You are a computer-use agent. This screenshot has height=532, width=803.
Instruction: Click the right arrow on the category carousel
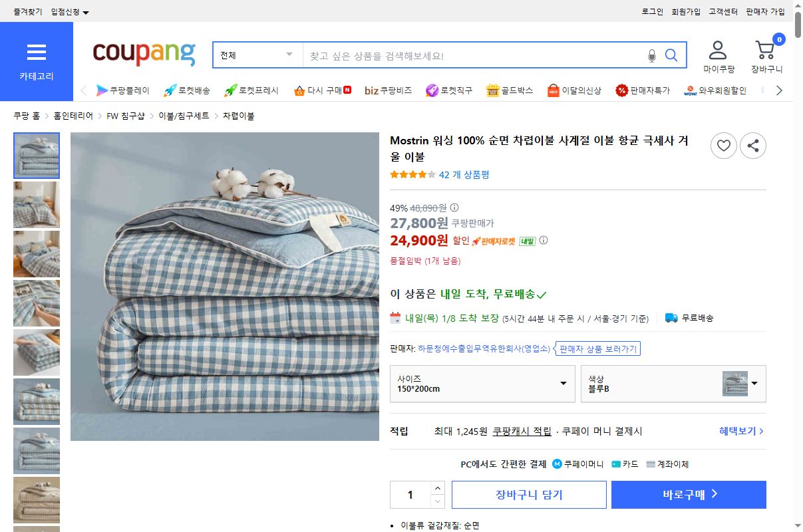point(778,90)
